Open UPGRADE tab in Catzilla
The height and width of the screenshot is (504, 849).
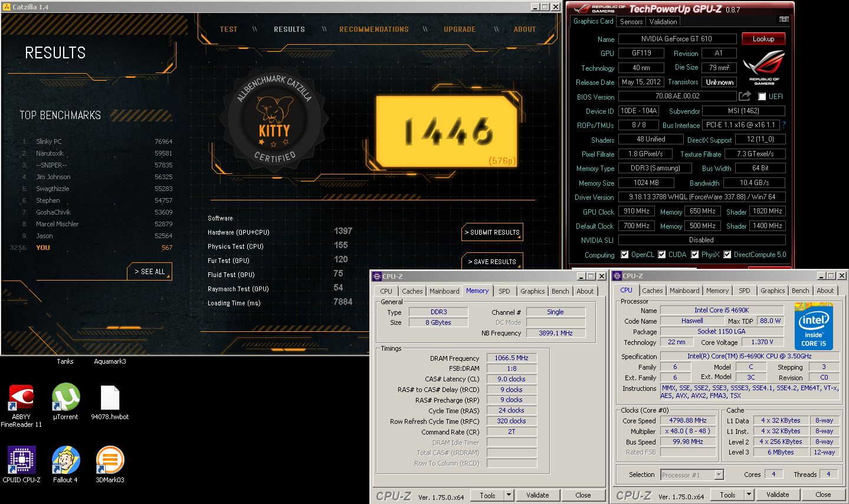click(460, 29)
